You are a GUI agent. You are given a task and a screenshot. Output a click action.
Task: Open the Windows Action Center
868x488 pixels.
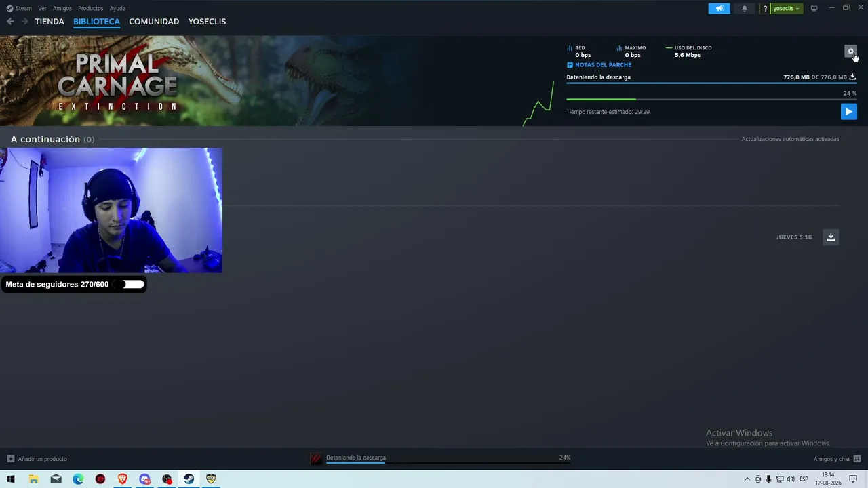click(853, 479)
